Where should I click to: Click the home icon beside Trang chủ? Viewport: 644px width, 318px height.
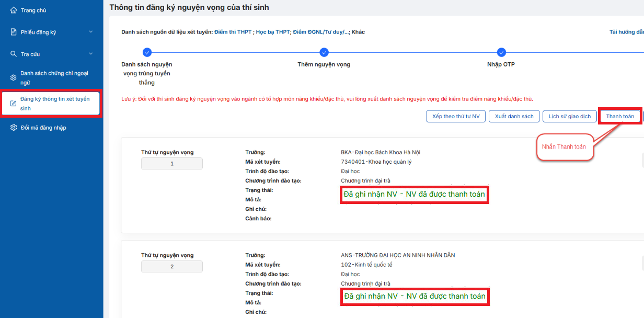14,10
